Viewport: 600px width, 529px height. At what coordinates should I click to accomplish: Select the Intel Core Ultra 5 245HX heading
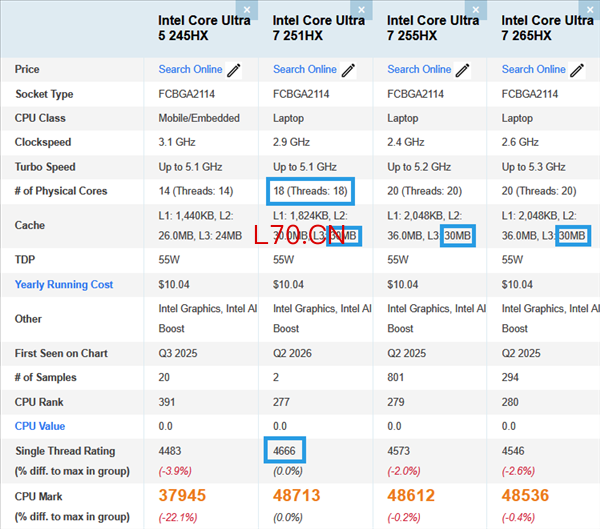(x=204, y=28)
